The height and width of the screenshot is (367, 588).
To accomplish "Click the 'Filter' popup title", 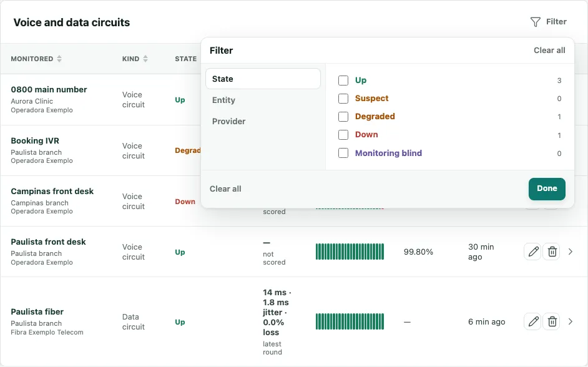I will click(x=221, y=51).
